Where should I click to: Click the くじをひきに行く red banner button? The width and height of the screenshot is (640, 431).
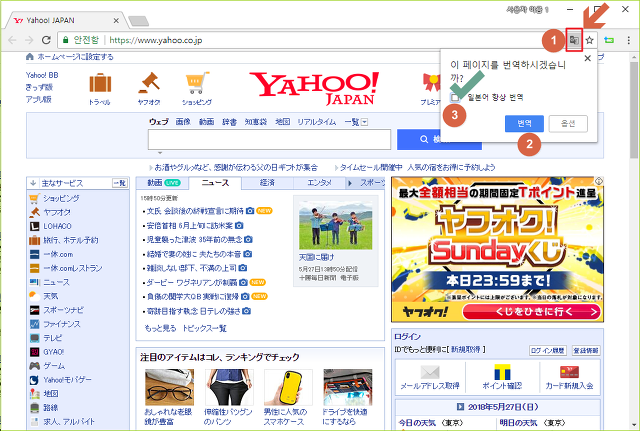[x=532, y=312]
